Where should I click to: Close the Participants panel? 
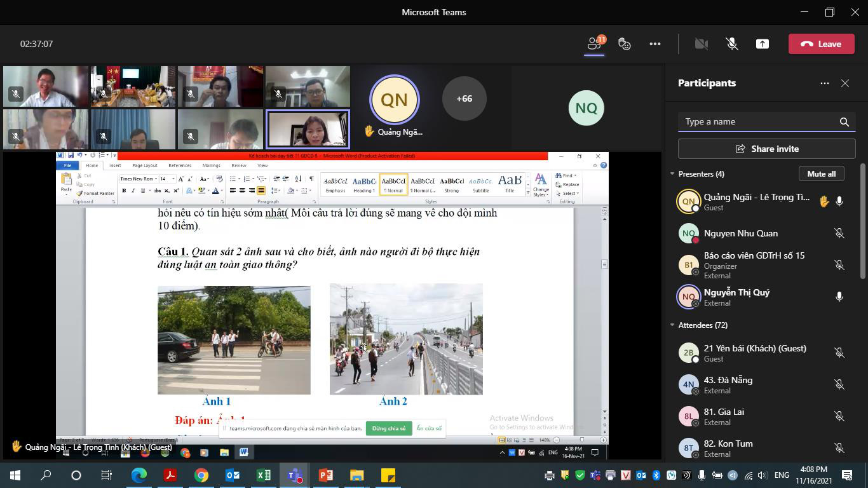pos(845,83)
